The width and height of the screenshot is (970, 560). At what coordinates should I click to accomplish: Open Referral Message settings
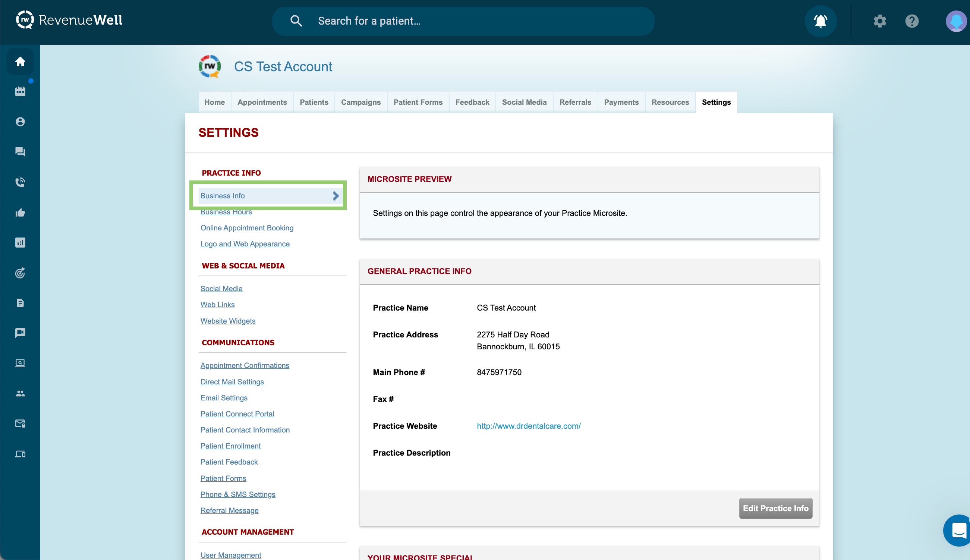click(229, 510)
